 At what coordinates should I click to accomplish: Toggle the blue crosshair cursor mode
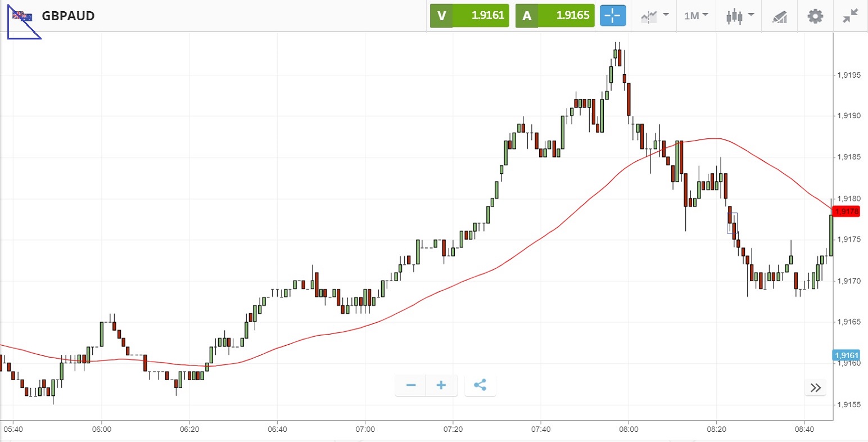[x=612, y=16]
